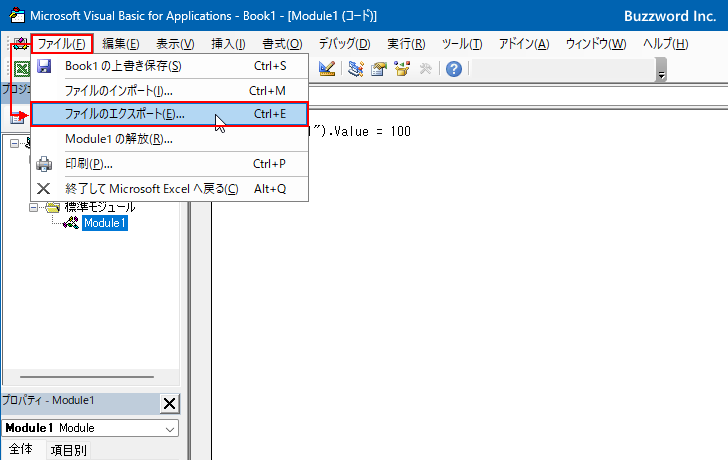Close the プロパティ - Module1 pane

pyautogui.click(x=169, y=403)
